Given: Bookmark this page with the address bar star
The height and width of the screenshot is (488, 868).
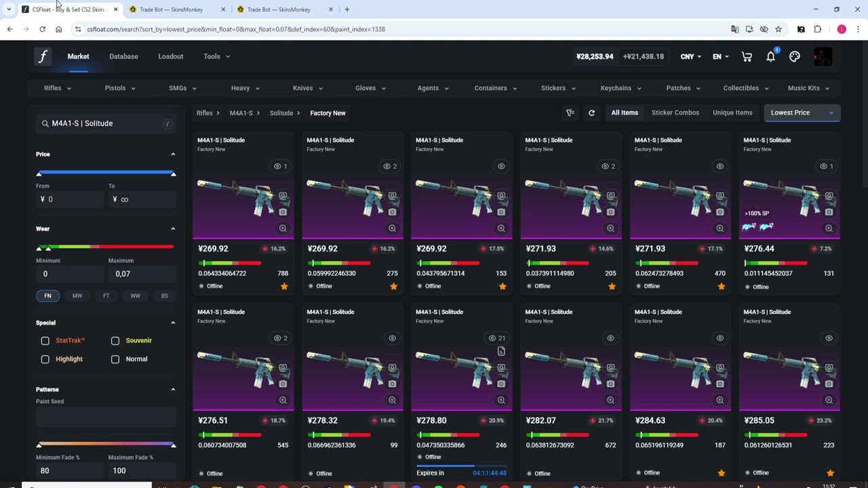Looking at the screenshot, I should [x=778, y=29].
